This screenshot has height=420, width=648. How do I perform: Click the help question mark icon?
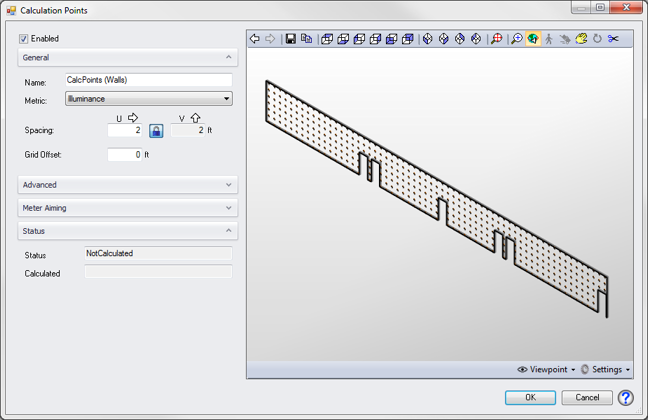625,397
